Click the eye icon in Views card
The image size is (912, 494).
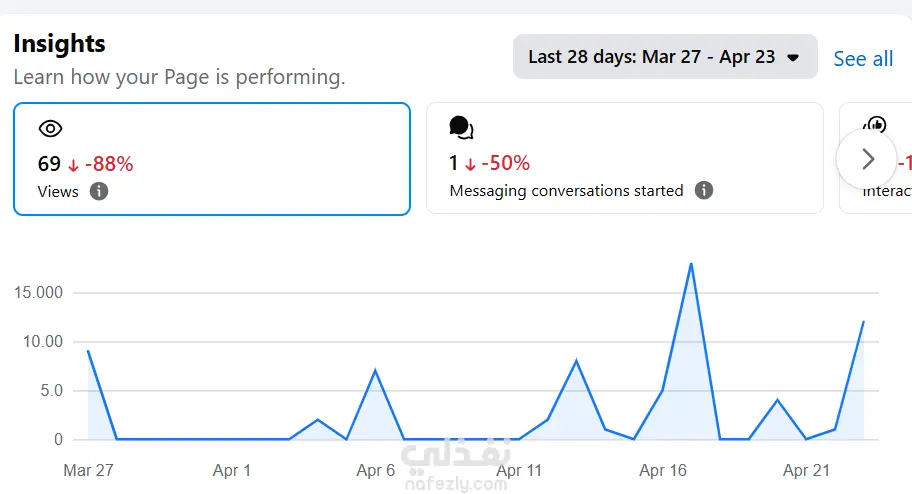pos(51,129)
